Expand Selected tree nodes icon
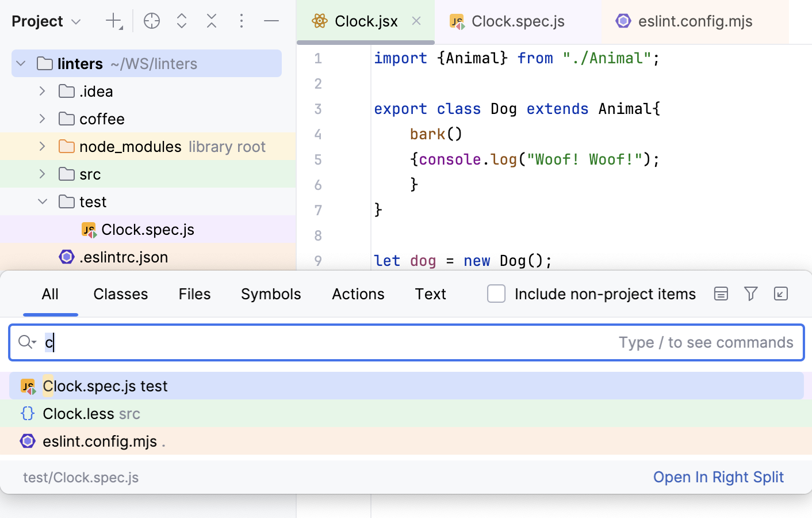Viewport: 812px width, 518px height. click(x=182, y=21)
